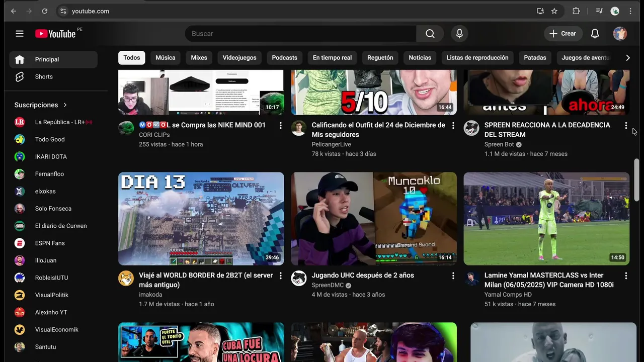Reload the page in browser toolbar
This screenshot has height=362, width=644.
coord(44,11)
